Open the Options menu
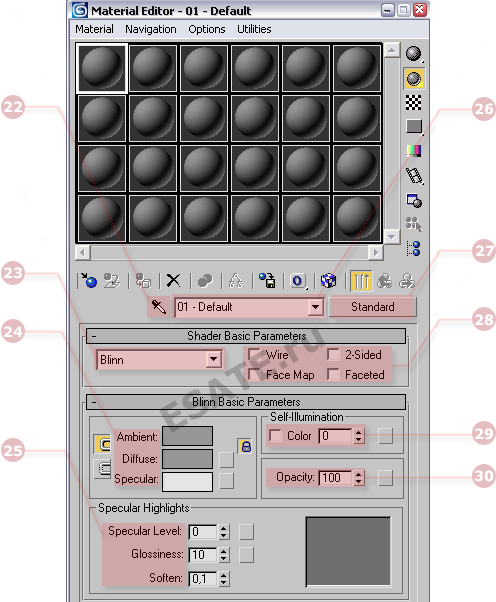 click(x=207, y=29)
